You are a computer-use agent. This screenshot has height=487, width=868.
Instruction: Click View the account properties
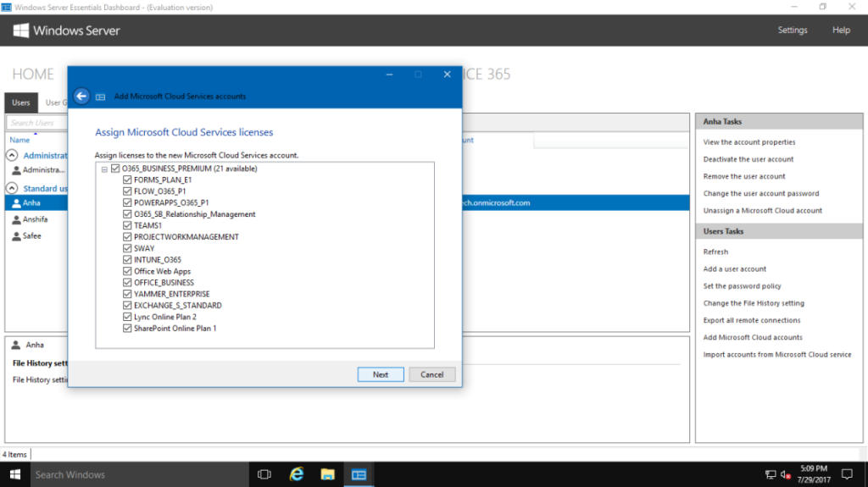pyautogui.click(x=749, y=142)
